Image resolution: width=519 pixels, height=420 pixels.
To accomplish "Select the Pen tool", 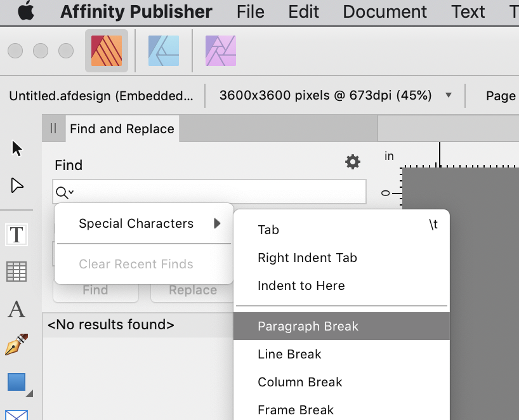I will (16, 346).
